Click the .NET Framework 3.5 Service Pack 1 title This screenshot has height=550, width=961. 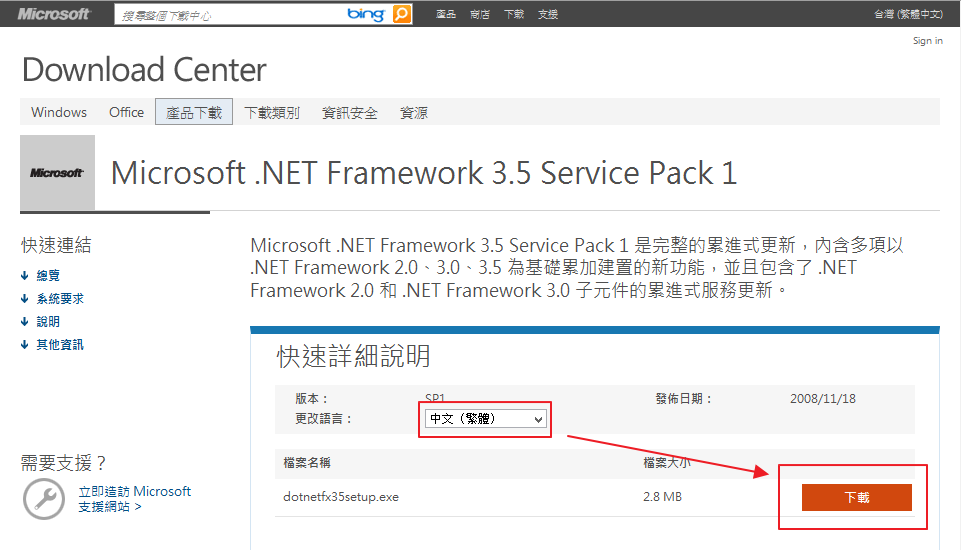tap(424, 173)
